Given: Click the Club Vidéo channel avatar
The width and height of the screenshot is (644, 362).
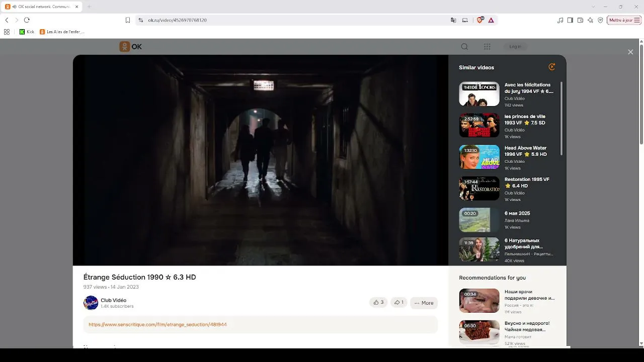Looking at the screenshot, I should (91, 303).
